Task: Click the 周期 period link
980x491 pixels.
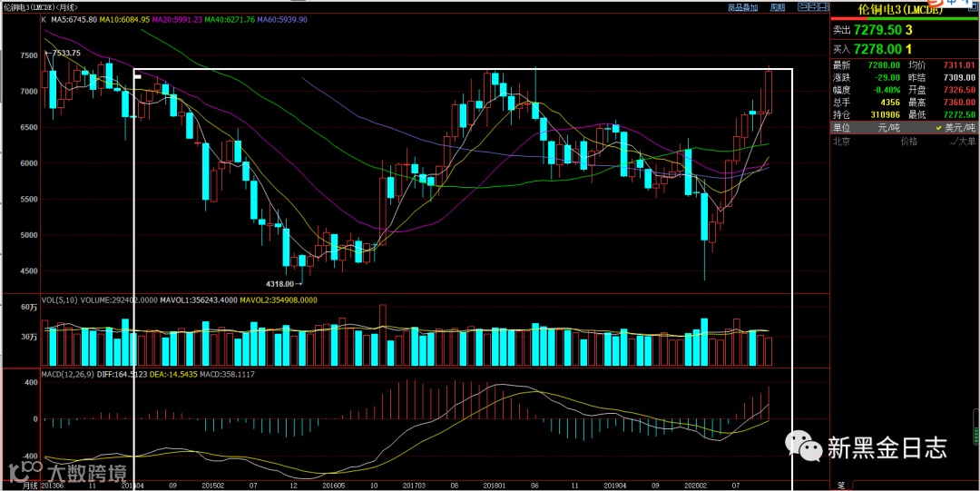Action: tap(778, 7)
